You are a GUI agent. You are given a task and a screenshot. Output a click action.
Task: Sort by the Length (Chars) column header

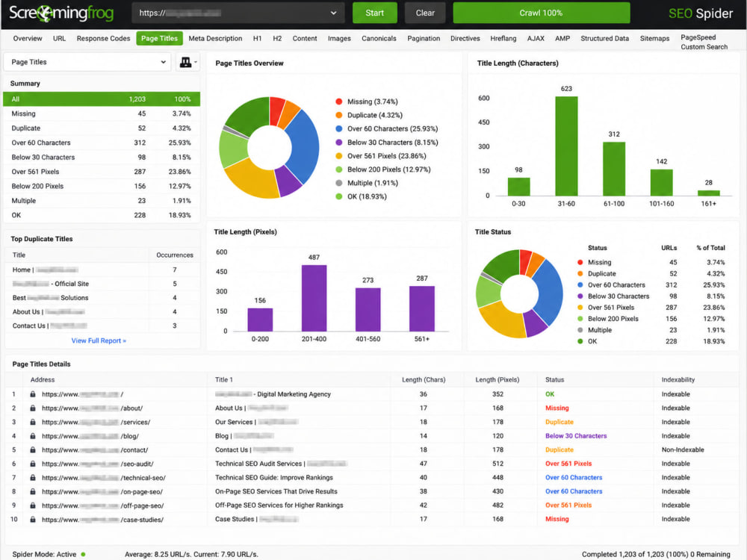tap(424, 379)
